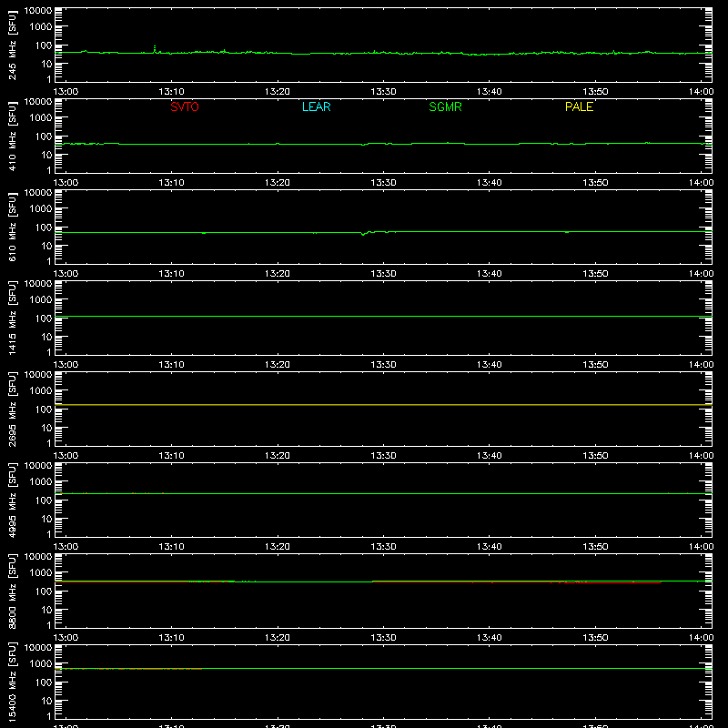This screenshot has height=728, width=728.
Task: Click the 13:20 label under the 410 MHz plot
Action: click(278, 183)
